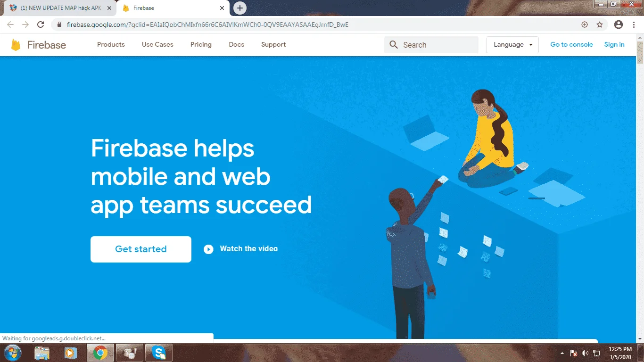Select the Firebase tab
The height and width of the screenshot is (362, 644).
coord(173,8)
